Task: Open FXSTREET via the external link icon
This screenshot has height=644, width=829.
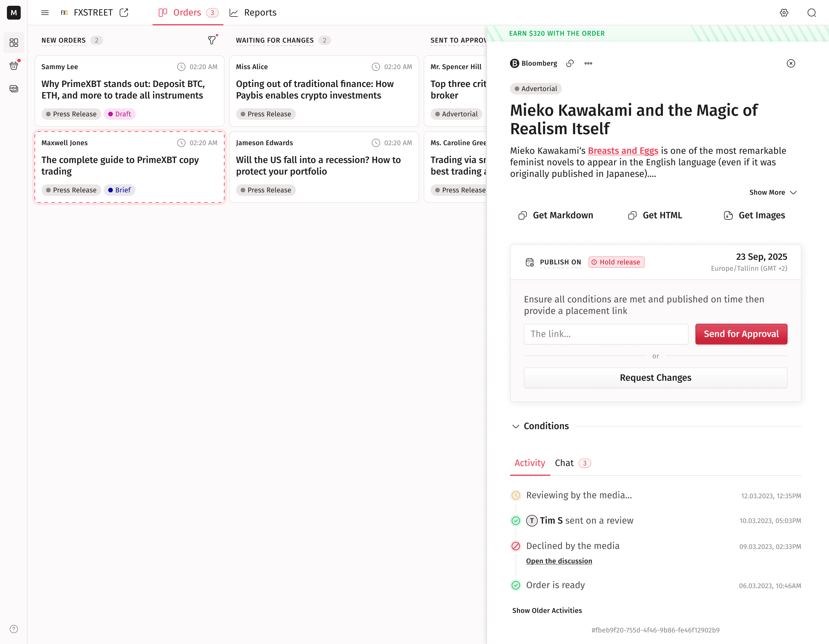Action: click(x=124, y=13)
